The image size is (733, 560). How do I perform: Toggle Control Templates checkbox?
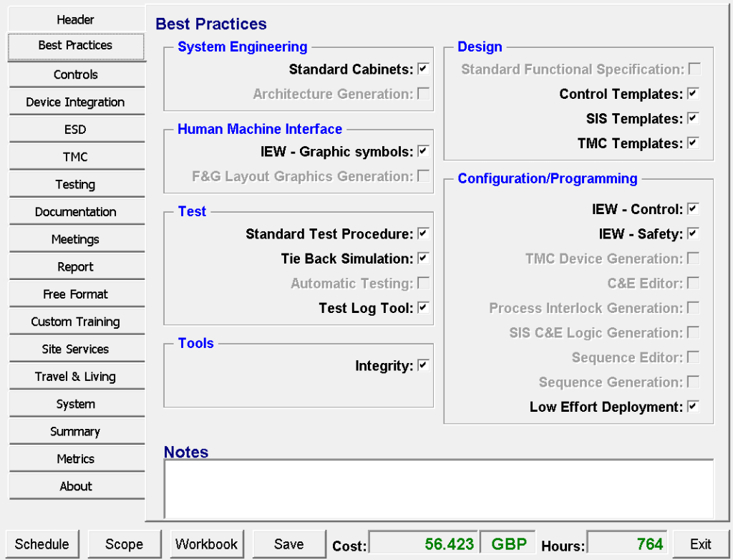point(692,94)
